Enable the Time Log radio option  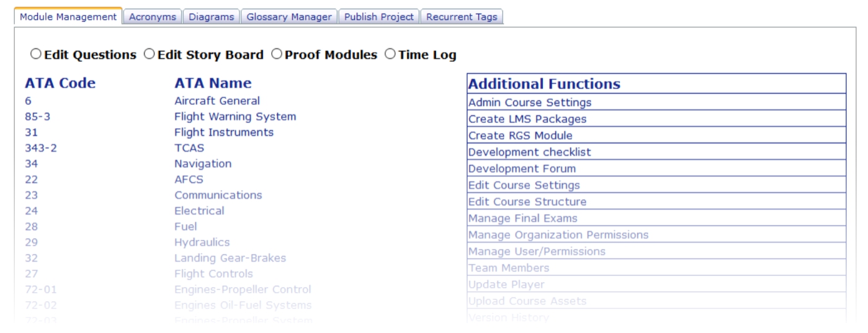point(390,55)
